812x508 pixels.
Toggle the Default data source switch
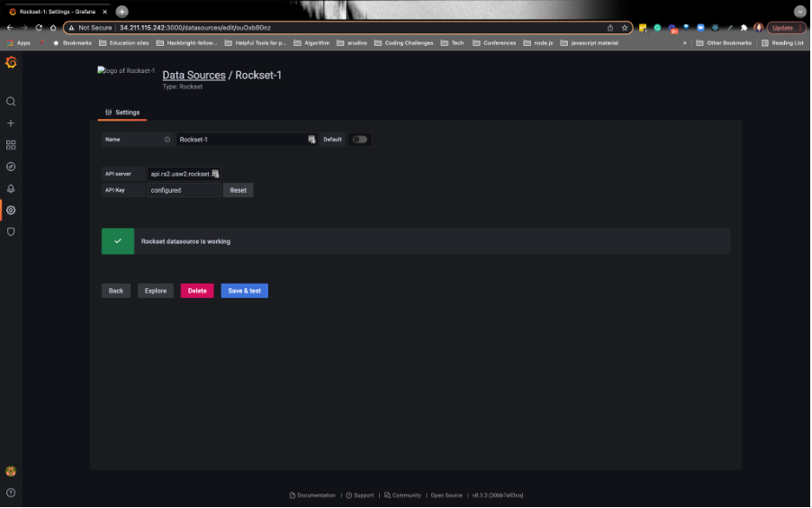click(359, 140)
